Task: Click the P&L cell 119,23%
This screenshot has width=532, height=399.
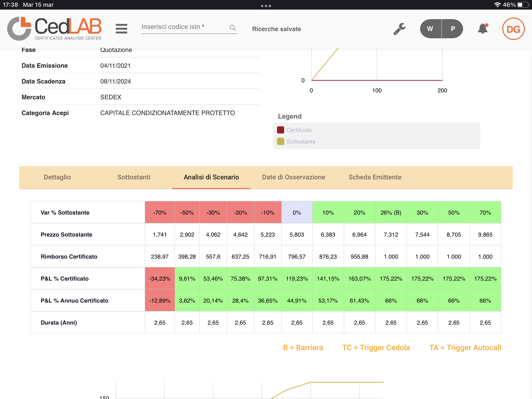Action: point(297,279)
